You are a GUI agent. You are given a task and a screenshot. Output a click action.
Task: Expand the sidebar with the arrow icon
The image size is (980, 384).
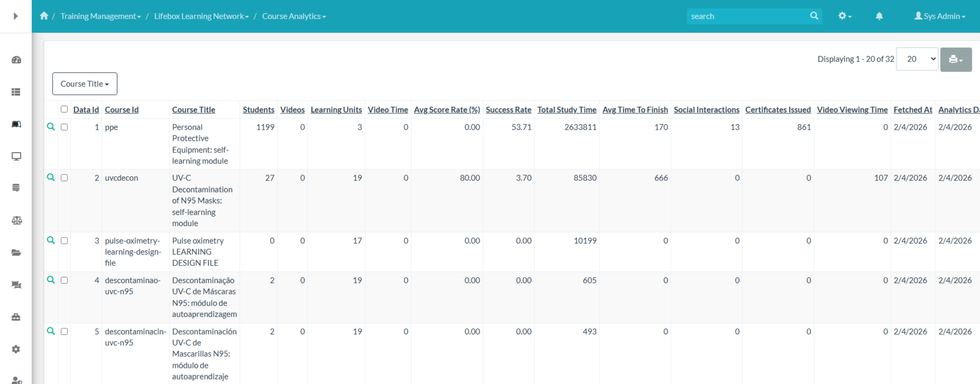point(16,16)
